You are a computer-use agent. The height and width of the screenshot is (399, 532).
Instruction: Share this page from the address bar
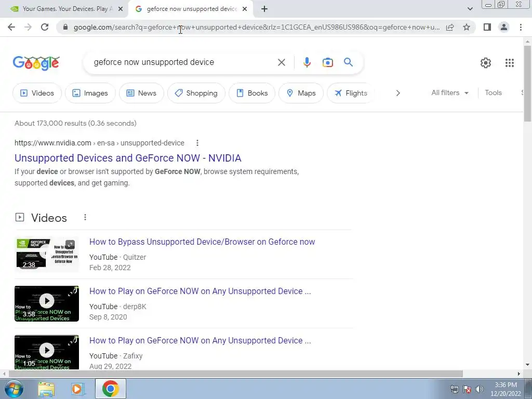coord(450,27)
